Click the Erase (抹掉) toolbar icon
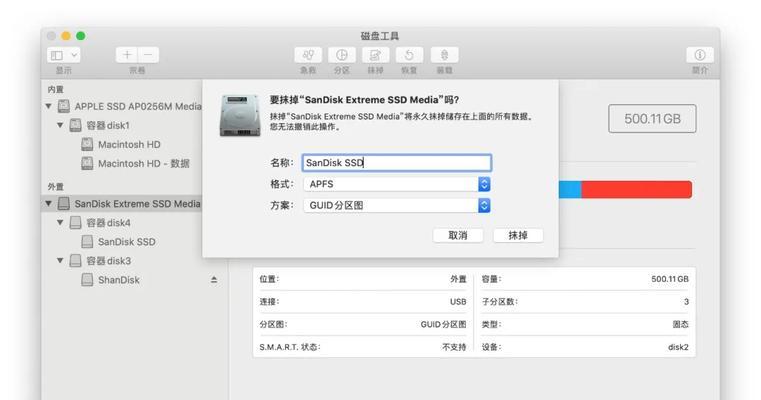 375,55
